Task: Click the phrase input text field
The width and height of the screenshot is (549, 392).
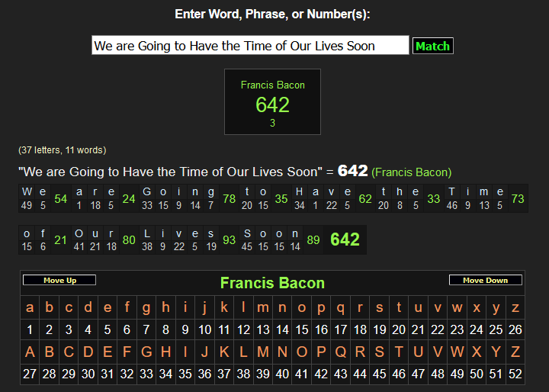Action: [x=250, y=46]
